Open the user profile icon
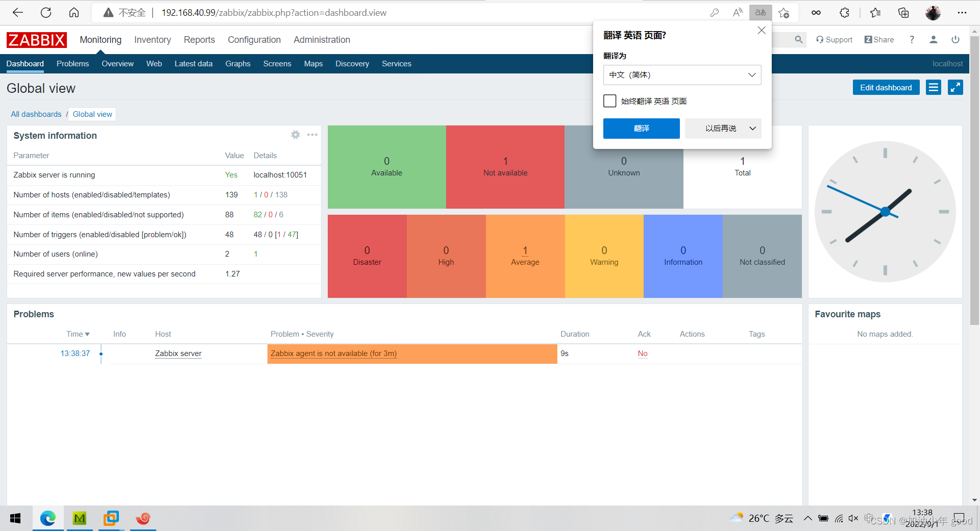Viewport: 980px width, 531px height. pyautogui.click(x=934, y=39)
